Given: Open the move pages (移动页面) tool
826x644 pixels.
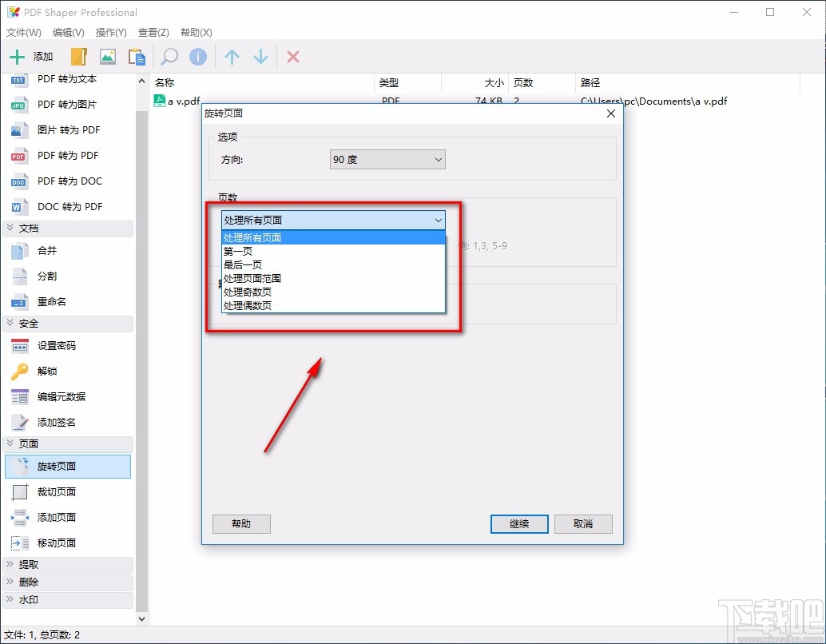Looking at the screenshot, I should [x=67, y=543].
